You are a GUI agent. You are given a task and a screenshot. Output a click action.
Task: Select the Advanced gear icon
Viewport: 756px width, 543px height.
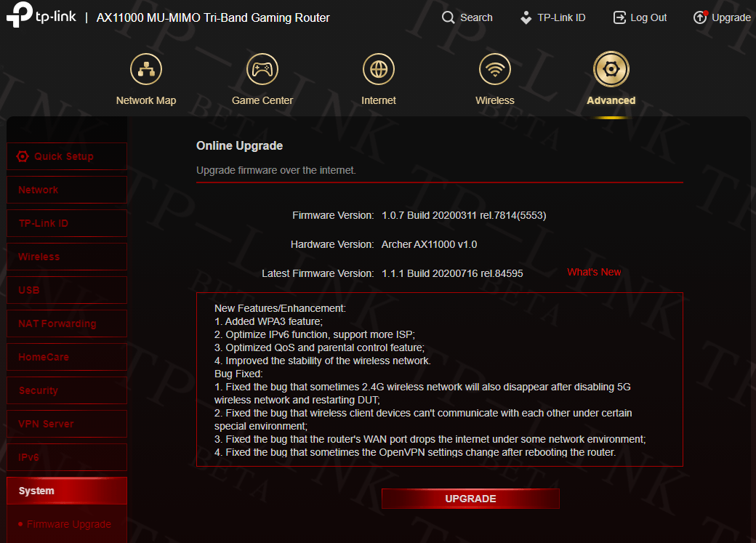pyautogui.click(x=611, y=70)
